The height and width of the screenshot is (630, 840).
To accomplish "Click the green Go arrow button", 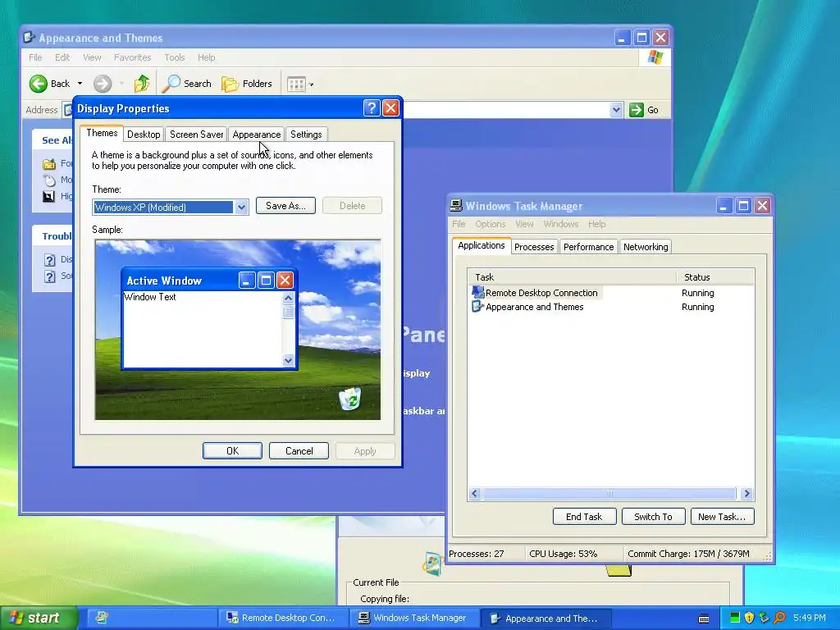I will pos(637,110).
